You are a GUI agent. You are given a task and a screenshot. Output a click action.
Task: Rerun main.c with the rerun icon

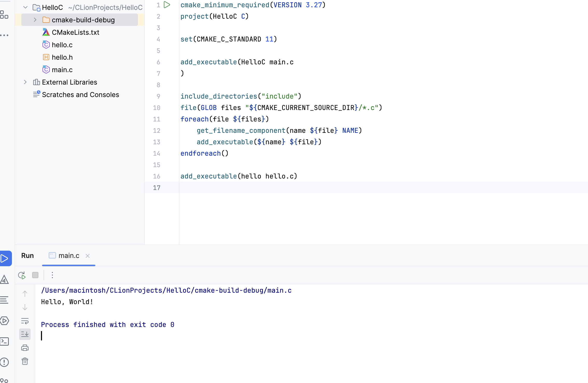[22, 275]
